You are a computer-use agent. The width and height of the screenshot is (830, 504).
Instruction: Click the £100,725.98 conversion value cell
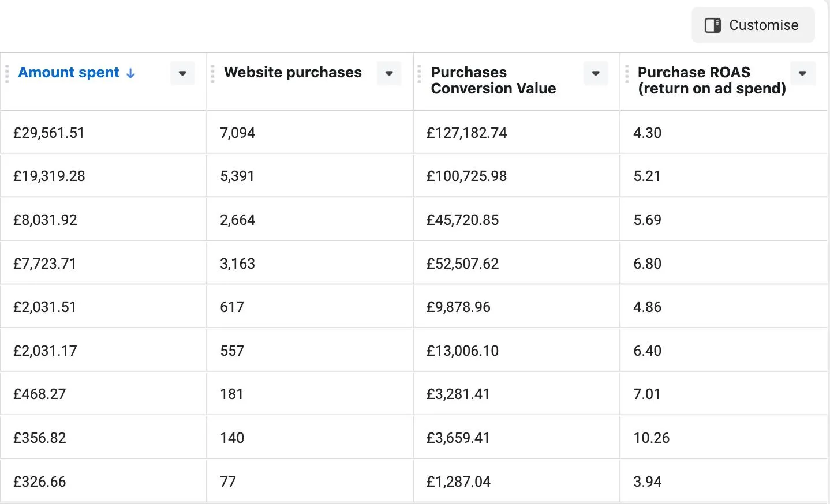(x=466, y=176)
